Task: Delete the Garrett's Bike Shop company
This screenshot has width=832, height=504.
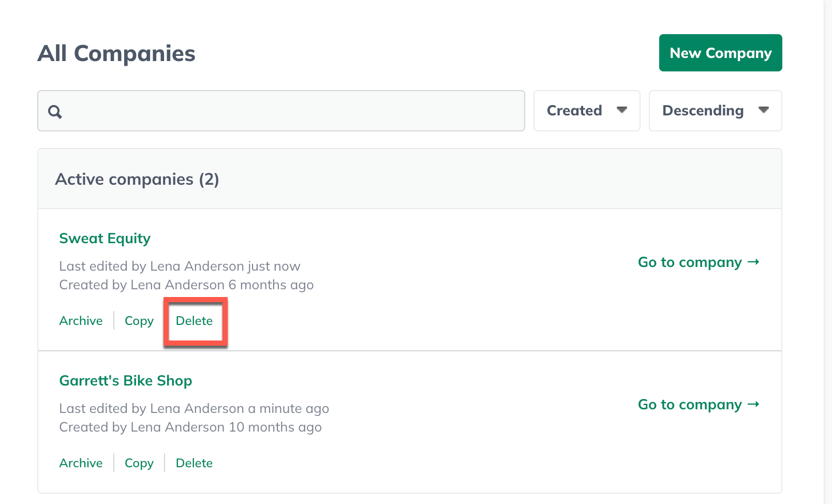Action: (194, 463)
